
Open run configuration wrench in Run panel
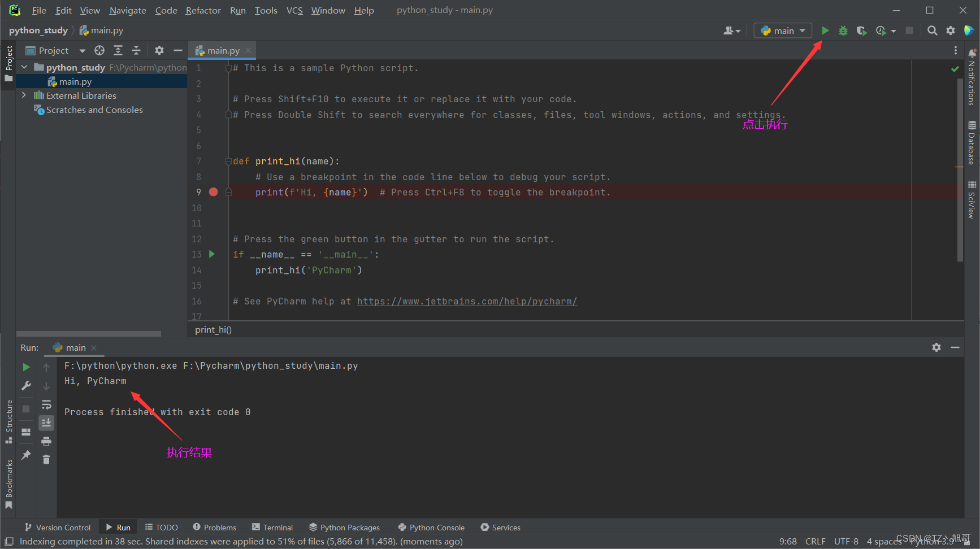click(x=26, y=386)
